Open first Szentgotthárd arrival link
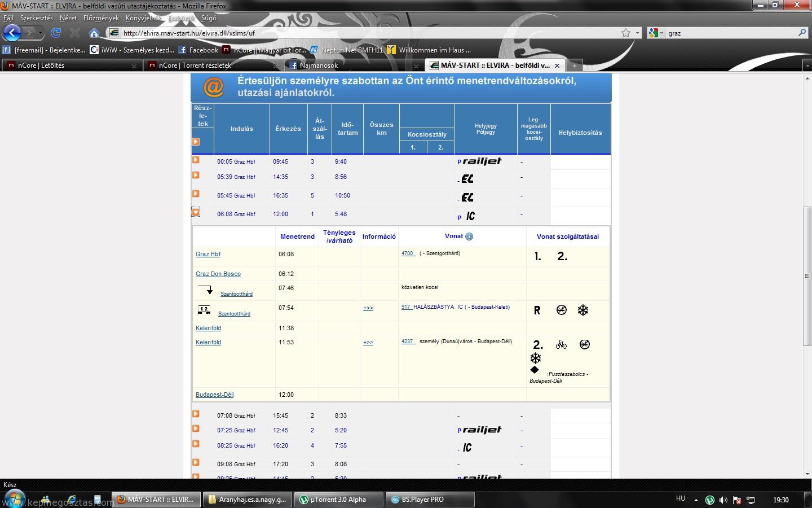812x508 pixels. click(x=236, y=294)
